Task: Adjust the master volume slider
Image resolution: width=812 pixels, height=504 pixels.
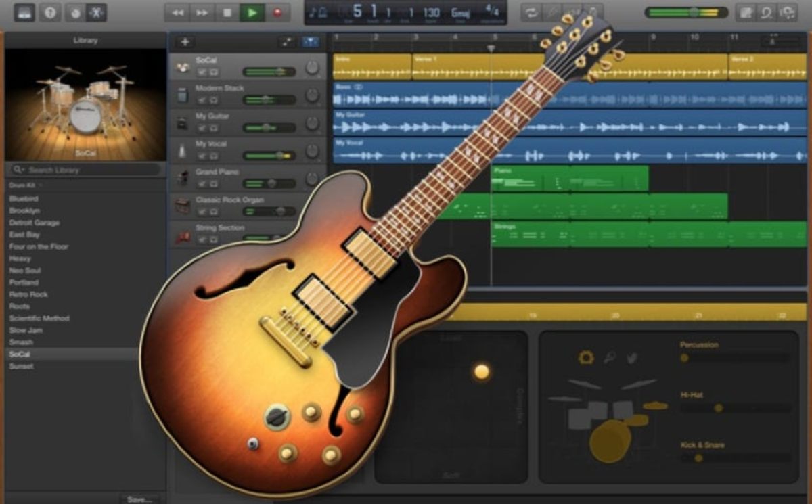Action: [x=686, y=12]
